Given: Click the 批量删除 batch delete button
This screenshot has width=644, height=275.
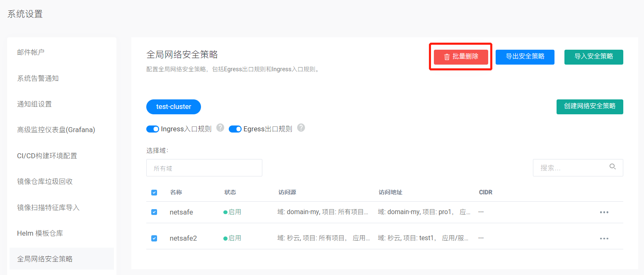Looking at the screenshot, I should click(x=461, y=57).
